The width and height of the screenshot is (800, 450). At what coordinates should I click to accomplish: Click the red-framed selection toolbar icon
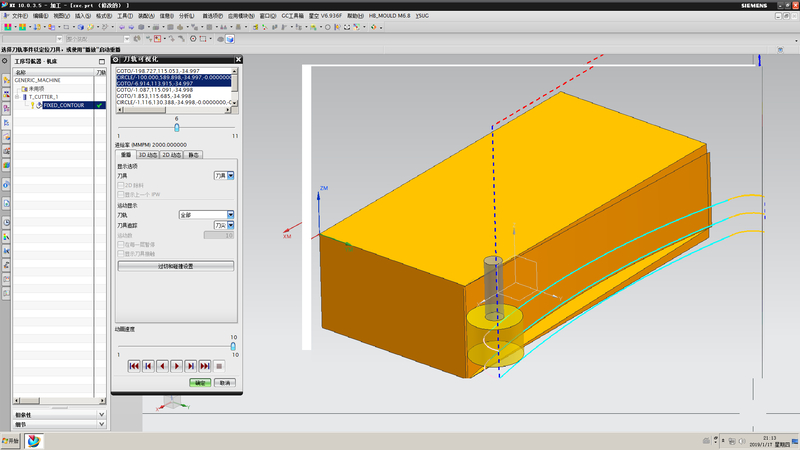point(158,39)
